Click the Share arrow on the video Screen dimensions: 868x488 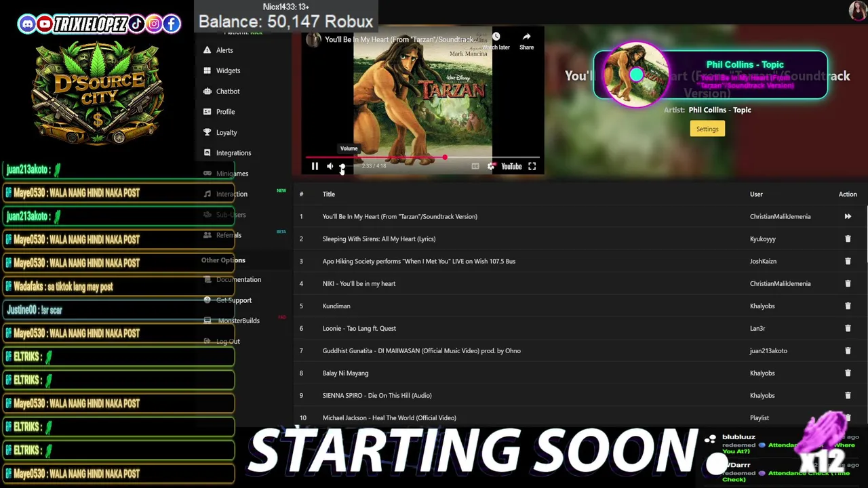[x=526, y=37]
